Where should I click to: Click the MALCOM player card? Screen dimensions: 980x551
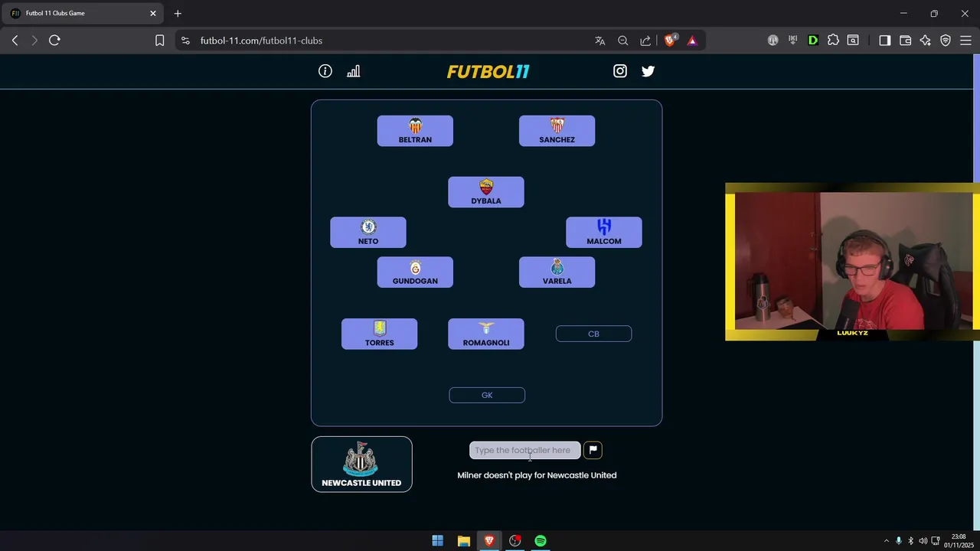[x=604, y=232]
